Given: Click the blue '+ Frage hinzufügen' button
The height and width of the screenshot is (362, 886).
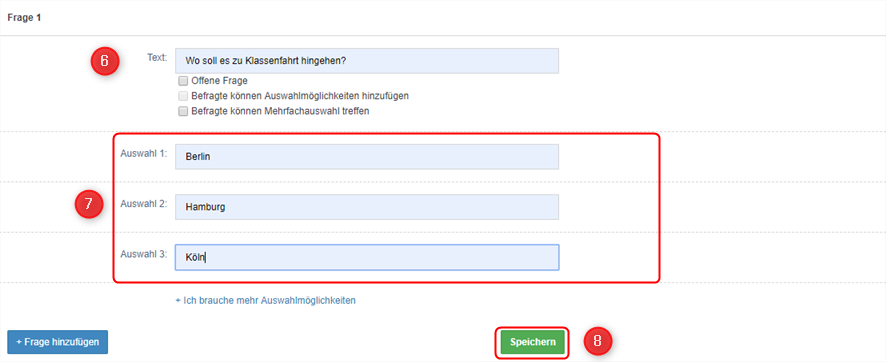Looking at the screenshot, I should point(58,342).
